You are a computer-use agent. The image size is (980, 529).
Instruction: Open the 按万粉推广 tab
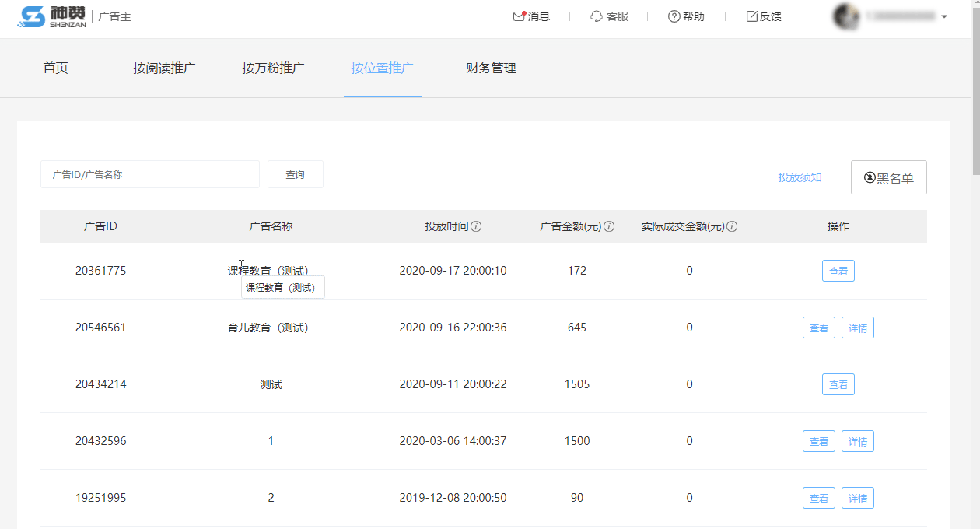pyautogui.click(x=273, y=68)
